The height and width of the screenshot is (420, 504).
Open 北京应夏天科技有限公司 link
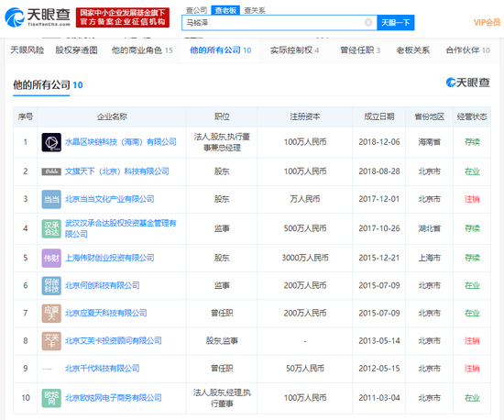coord(106,314)
